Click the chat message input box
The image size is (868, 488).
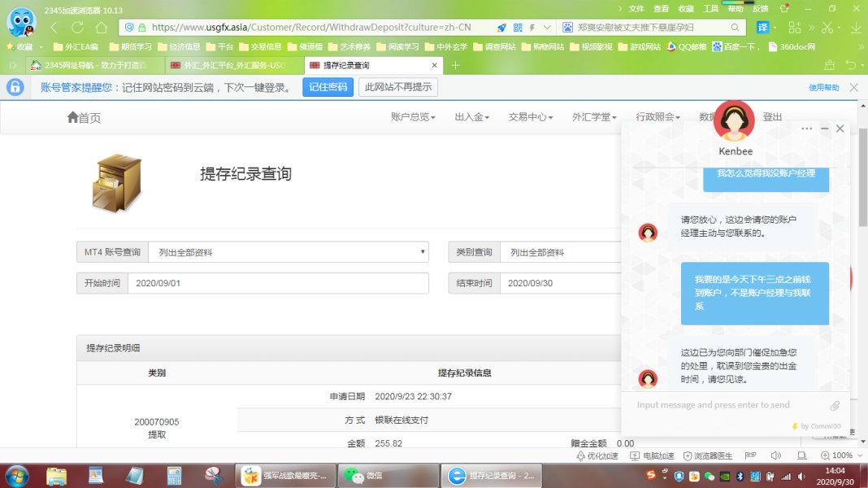[x=723, y=405]
